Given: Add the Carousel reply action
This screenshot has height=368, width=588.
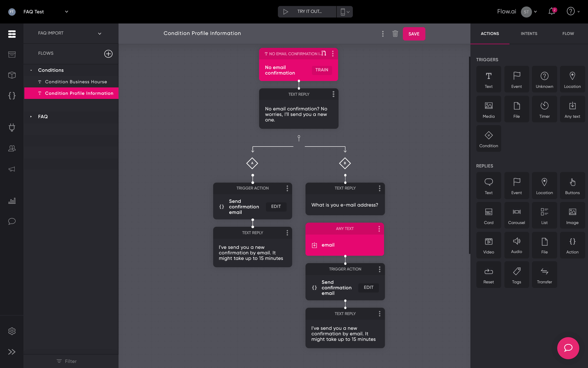Looking at the screenshot, I should [x=516, y=215].
